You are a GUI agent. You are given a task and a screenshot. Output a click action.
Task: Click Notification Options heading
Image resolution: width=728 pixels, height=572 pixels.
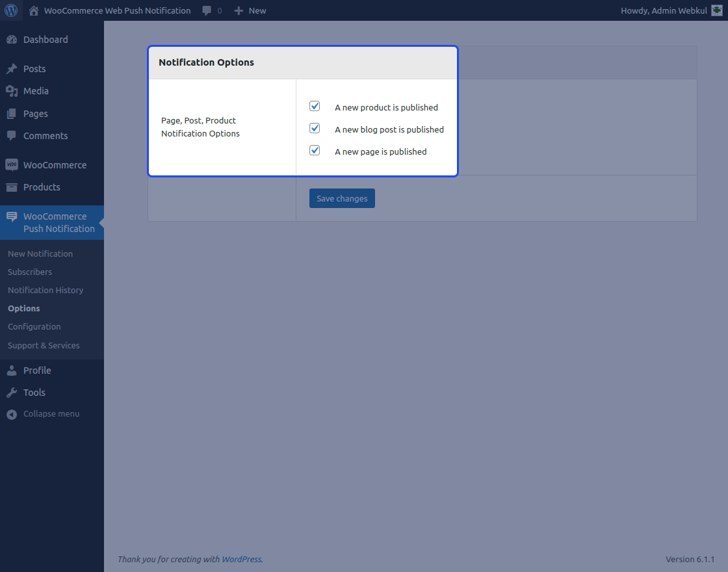[206, 62]
